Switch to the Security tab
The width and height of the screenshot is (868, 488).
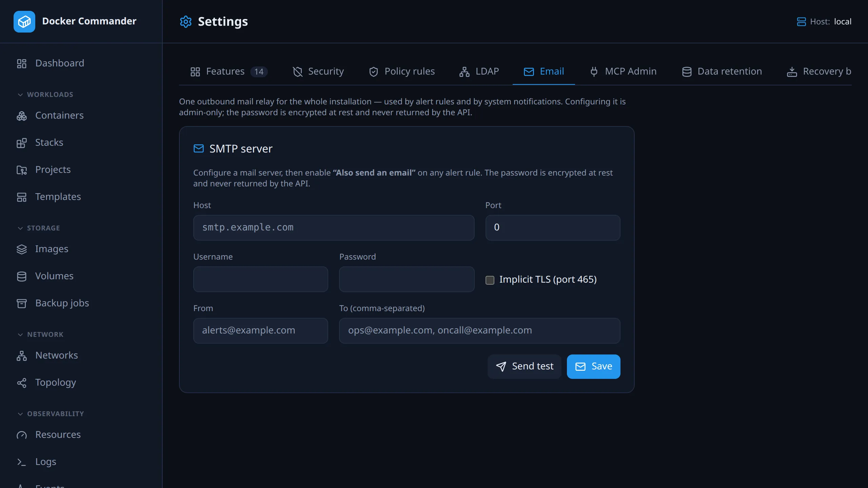(318, 72)
